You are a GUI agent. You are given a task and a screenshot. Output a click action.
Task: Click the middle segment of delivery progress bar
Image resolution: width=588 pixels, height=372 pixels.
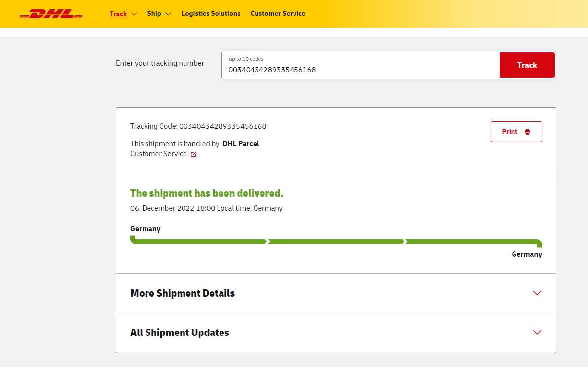click(336, 242)
